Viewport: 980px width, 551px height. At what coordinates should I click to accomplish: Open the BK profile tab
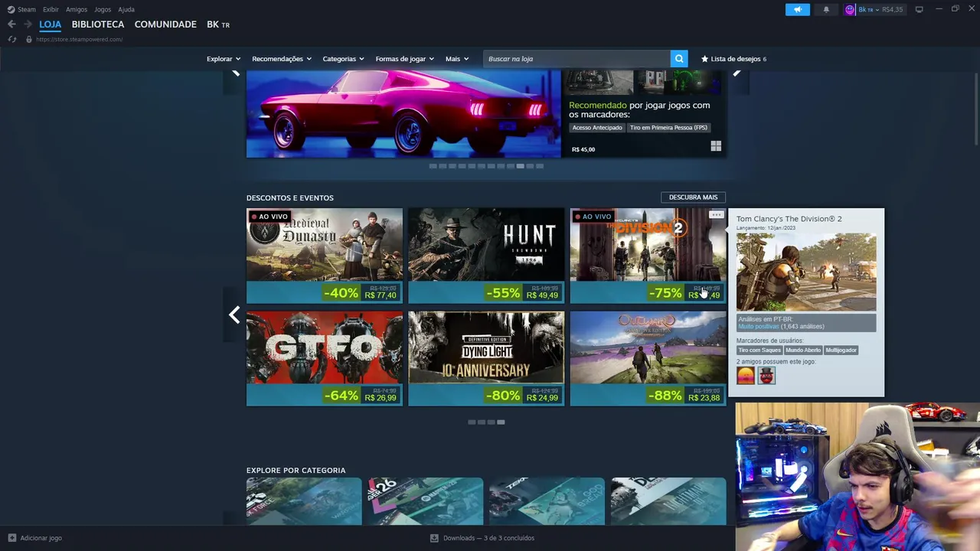click(218, 24)
